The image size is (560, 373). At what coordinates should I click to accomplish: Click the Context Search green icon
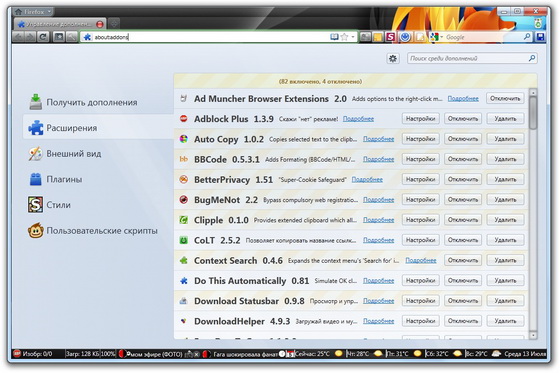[x=184, y=260]
